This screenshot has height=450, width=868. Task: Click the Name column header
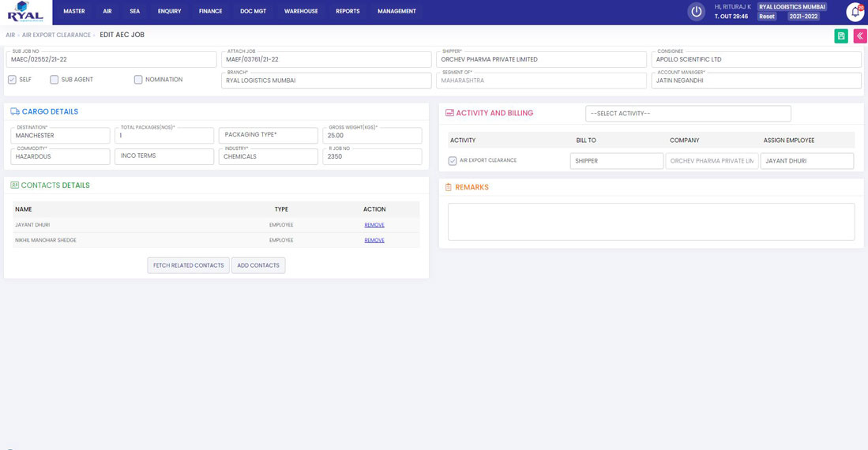click(23, 209)
